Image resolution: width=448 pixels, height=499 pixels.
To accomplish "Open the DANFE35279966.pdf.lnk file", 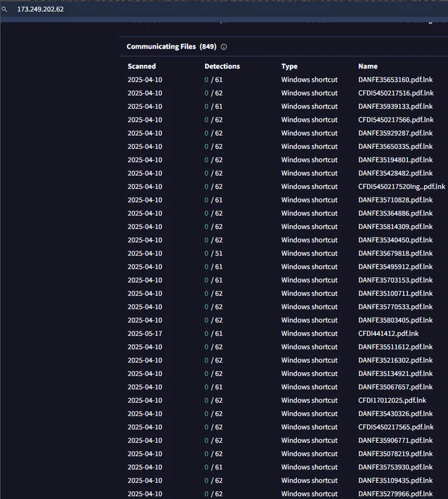I will pyautogui.click(x=395, y=494).
